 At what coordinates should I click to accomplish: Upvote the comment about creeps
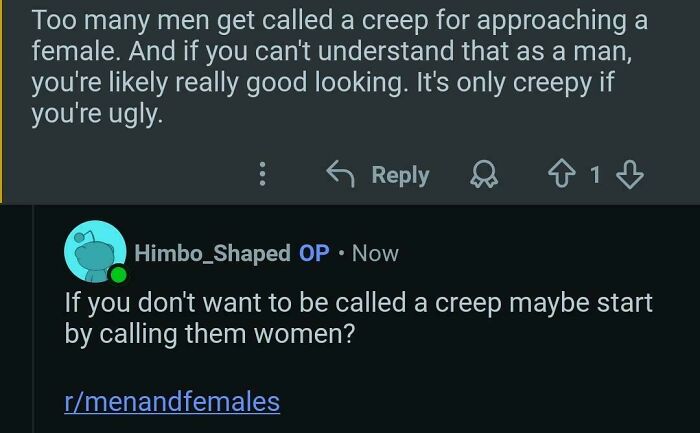[x=560, y=175]
